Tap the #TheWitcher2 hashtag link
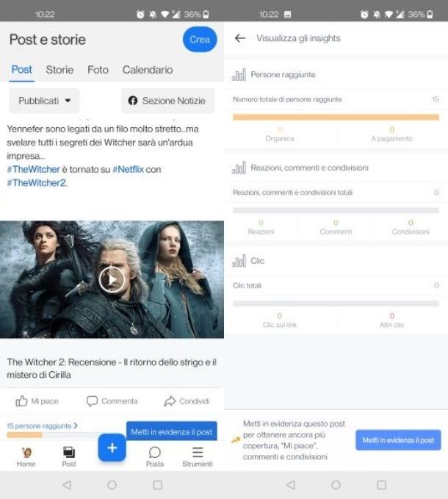This screenshot has width=448, height=499. [x=37, y=183]
